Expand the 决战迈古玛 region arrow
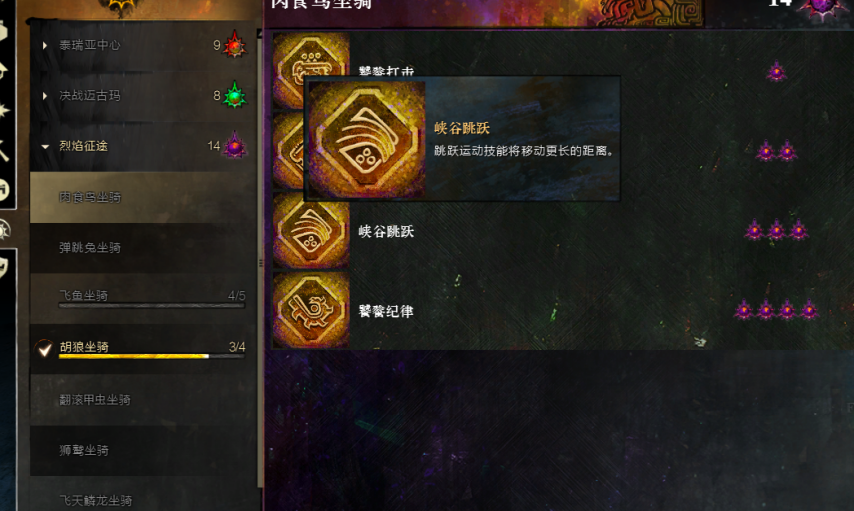854x511 pixels. pyautogui.click(x=45, y=96)
